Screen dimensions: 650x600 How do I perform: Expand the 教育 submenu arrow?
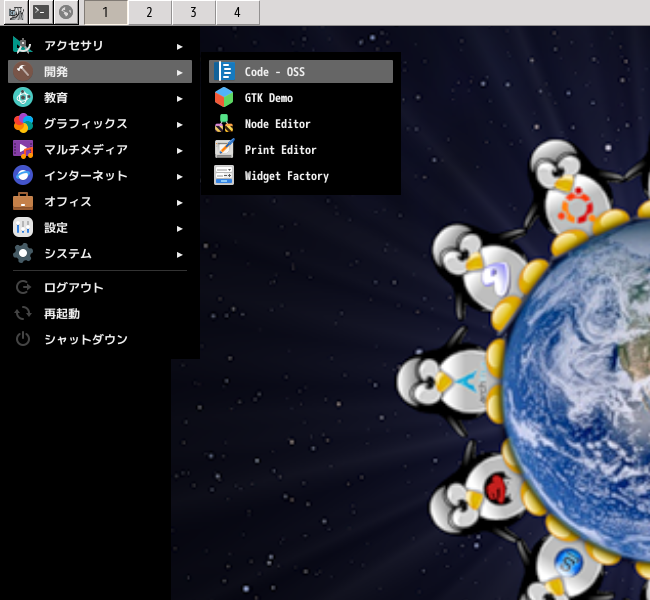pyautogui.click(x=179, y=99)
